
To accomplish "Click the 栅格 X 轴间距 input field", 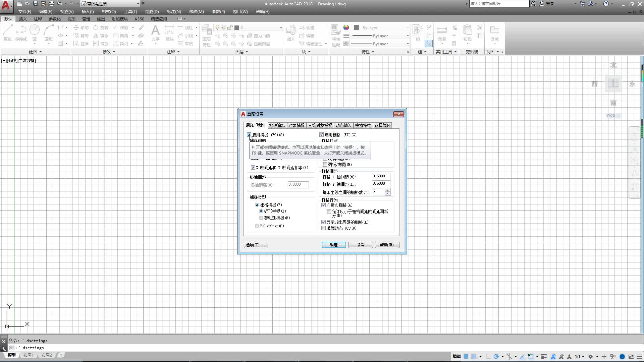I will click(381, 176).
